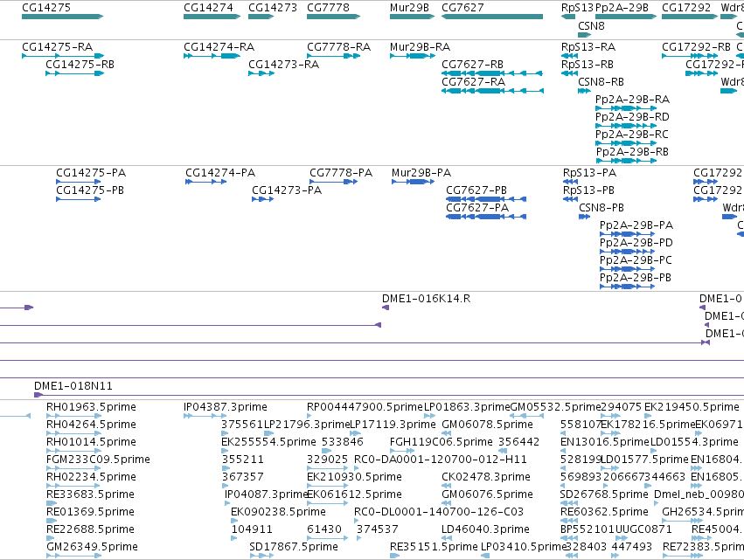Click transcript Pp2A-29B-RA
744x560 pixels.
632,100
